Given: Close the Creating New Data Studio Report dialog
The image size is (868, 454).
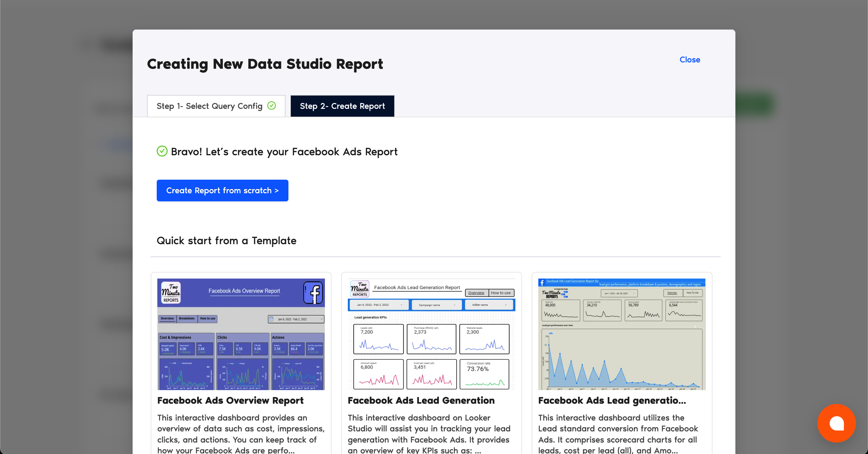Looking at the screenshot, I should [x=689, y=60].
